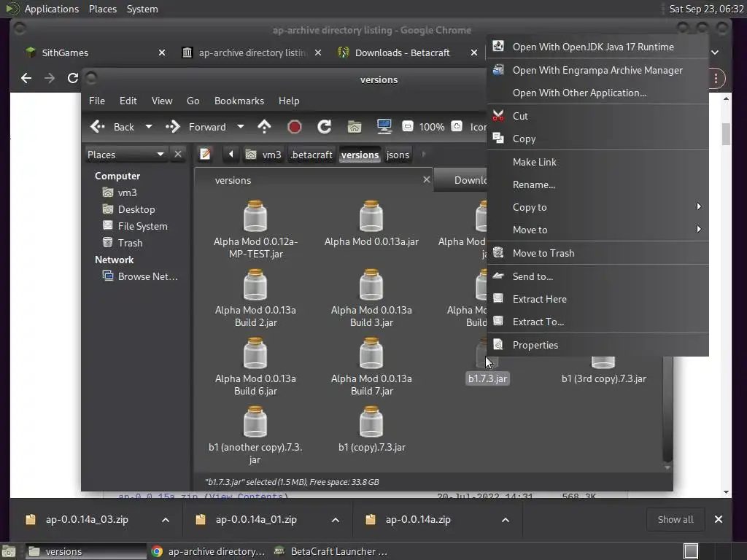
Task: Switch to BetaCraft Launcher in taskbar
Action: coord(331,551)
